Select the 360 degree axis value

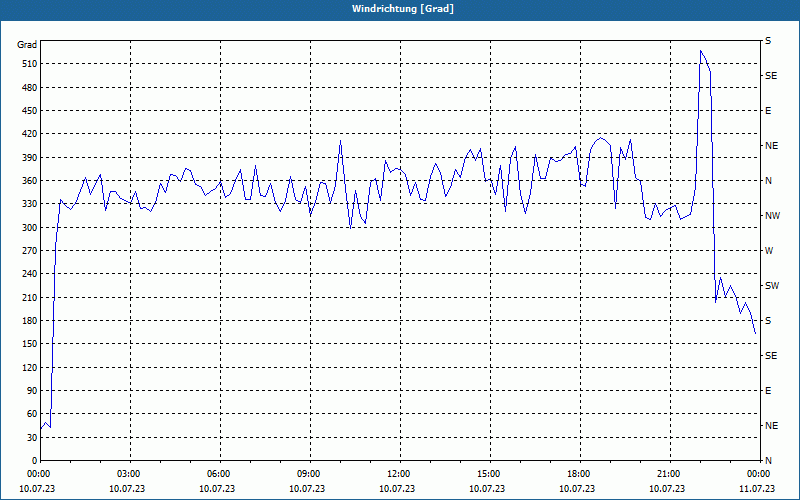pos(30,181)
